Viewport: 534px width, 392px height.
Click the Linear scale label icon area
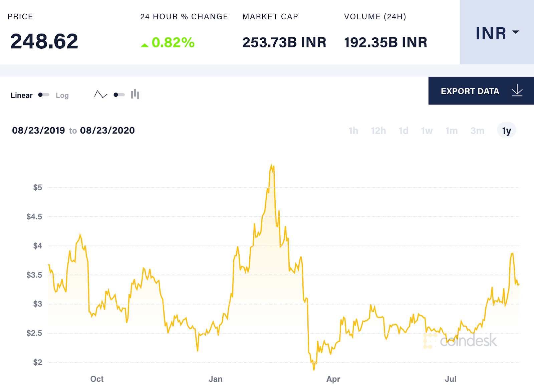21,95
